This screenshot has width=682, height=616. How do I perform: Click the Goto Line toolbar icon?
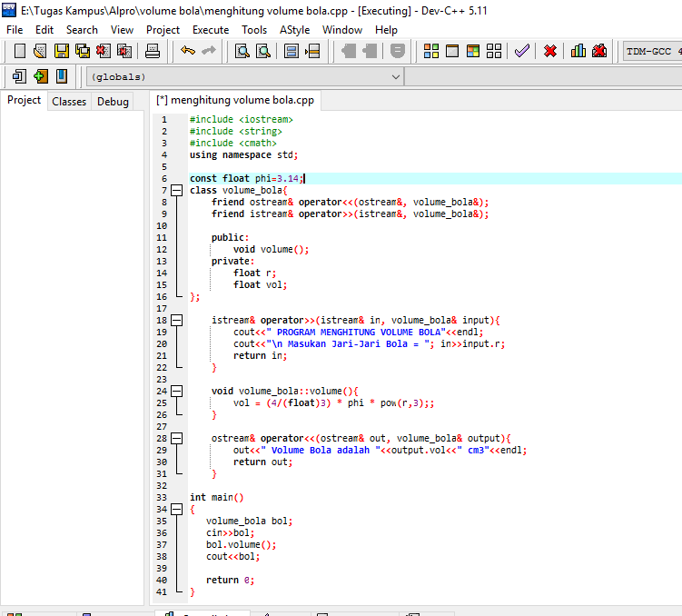[312, 51]
